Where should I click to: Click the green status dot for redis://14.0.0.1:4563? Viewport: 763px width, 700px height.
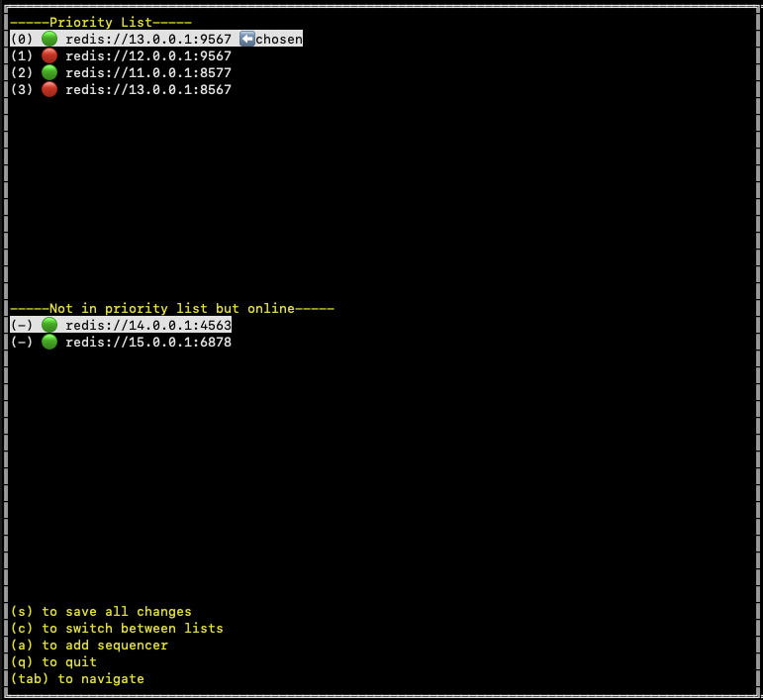click(49, 325)
